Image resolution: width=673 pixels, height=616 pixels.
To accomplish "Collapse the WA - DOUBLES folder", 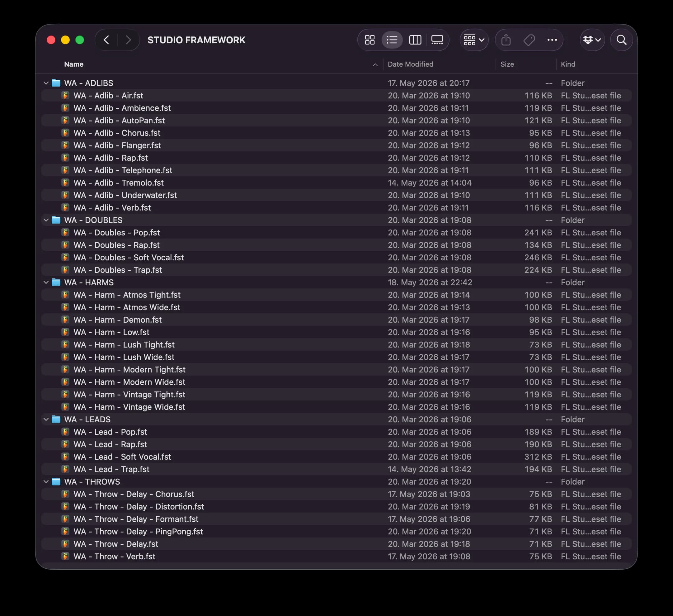I will click(46, 220).
